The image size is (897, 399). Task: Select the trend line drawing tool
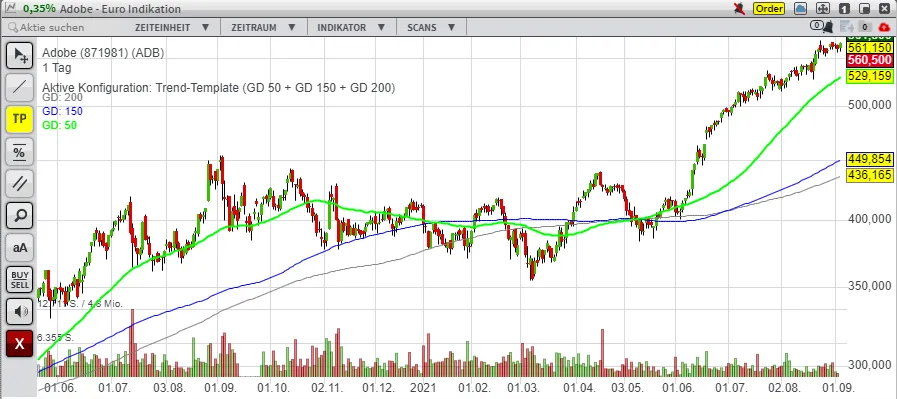[19, 87]
